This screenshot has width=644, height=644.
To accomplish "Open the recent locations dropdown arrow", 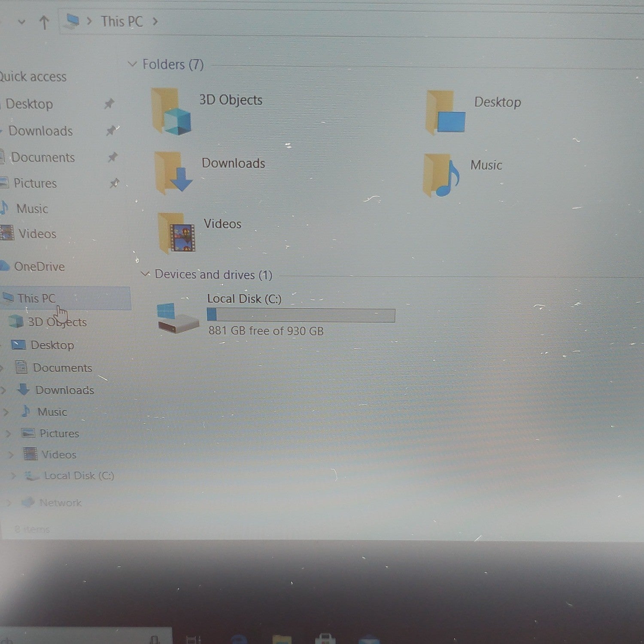I will pos(21,22).
